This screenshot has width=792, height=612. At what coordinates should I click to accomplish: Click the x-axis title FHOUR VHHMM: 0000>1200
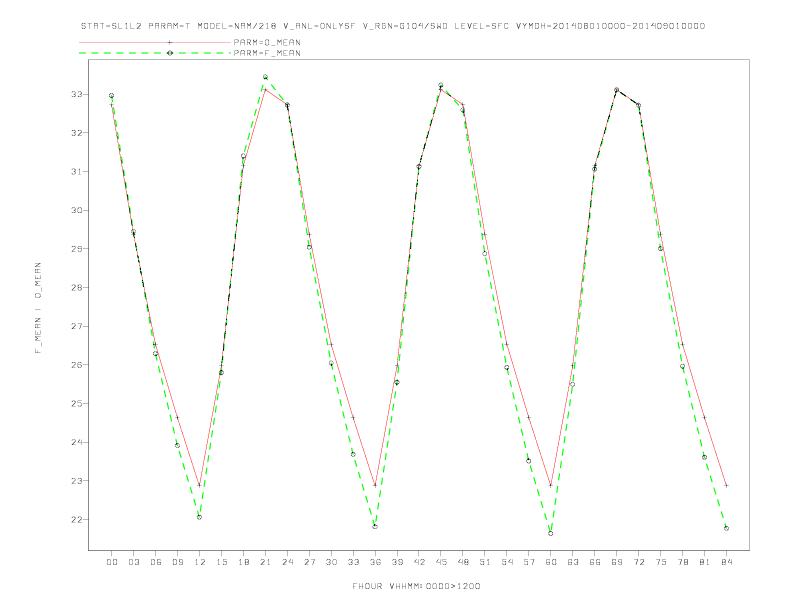(416, 586)
